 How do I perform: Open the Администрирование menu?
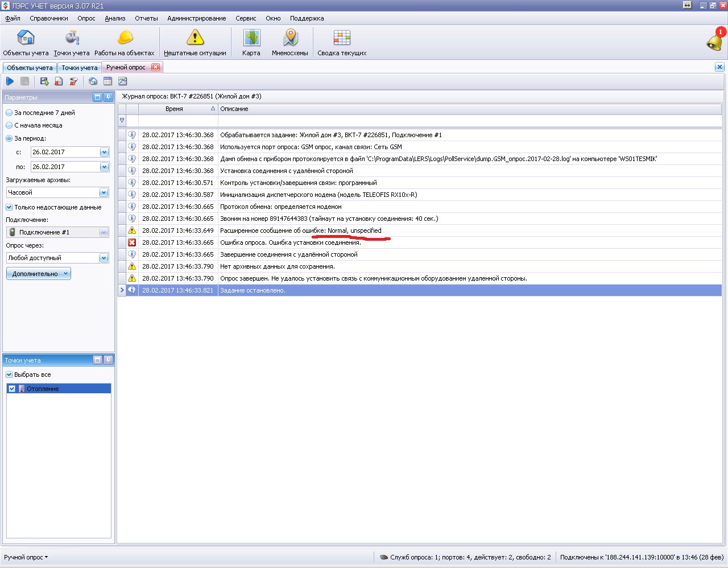197,18
